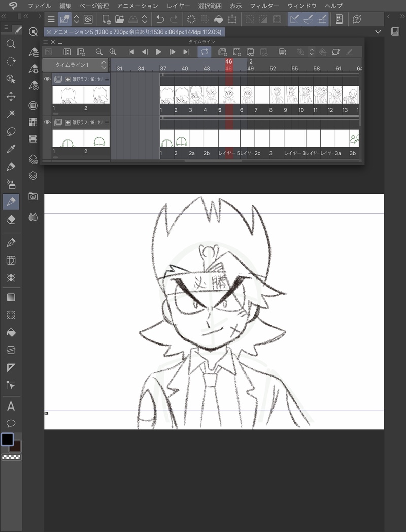This screenshot has width=406, height=532.
Task: Open the レイヤー menu
Action: [178, 6]
